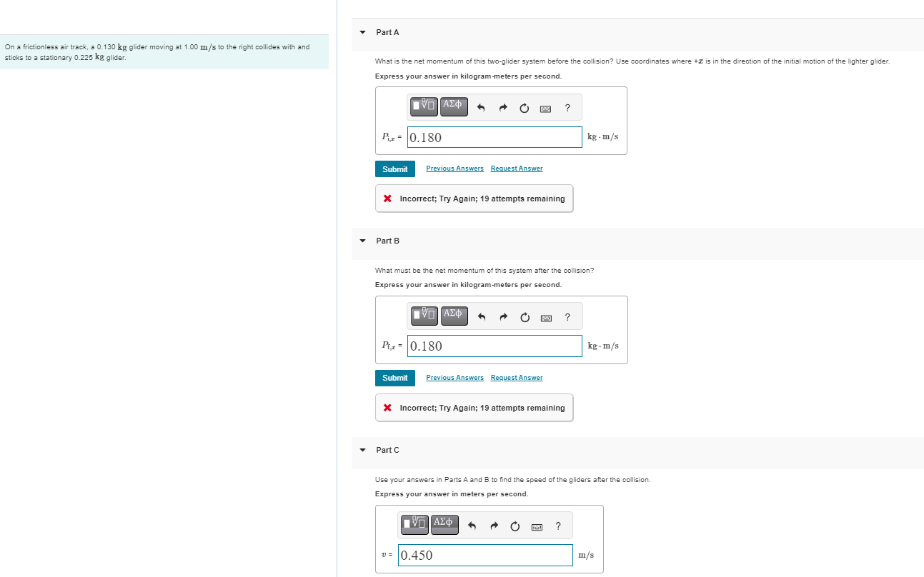This screenshot has width=924, height=577.
Task: Open the Part C Greek symbols button
Action: (444, 525)
